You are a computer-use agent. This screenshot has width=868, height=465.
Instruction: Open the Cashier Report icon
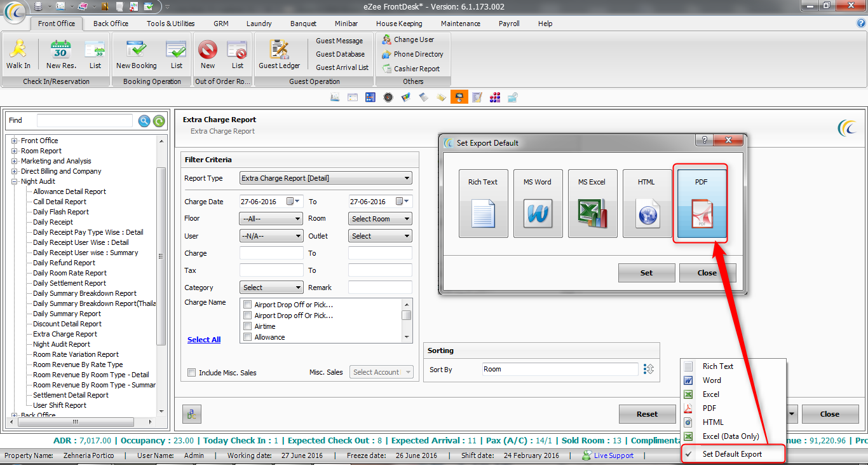(x=386, y=69)
